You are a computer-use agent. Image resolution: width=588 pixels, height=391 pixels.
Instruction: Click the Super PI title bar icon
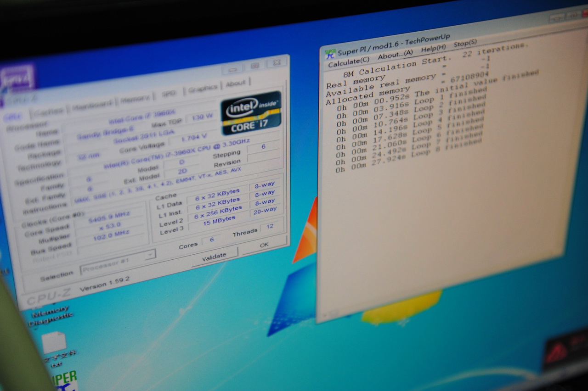click(x=330, y=54)
